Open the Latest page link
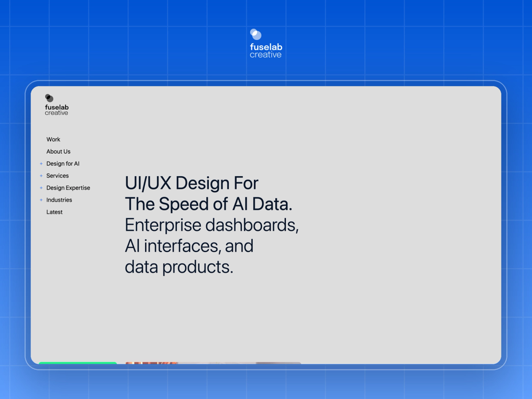 coord(55,212)
